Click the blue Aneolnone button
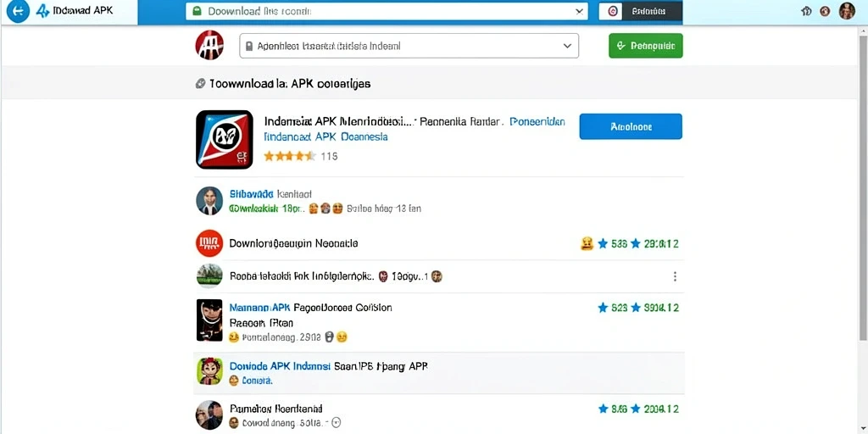Image resolution: width=868 pixels, height=434 pixels. (631, 127)
